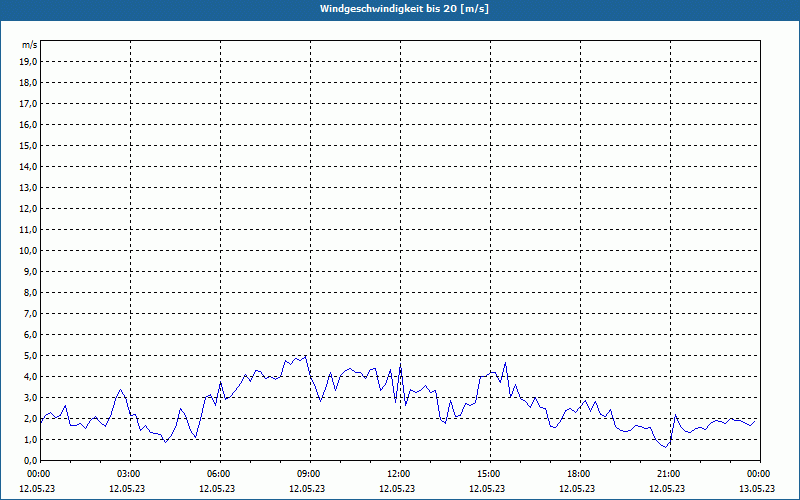Click the "4,0" y-axis tick label
Image resolution: width=800 pixels, height=500 pixels.
(31, 377)
